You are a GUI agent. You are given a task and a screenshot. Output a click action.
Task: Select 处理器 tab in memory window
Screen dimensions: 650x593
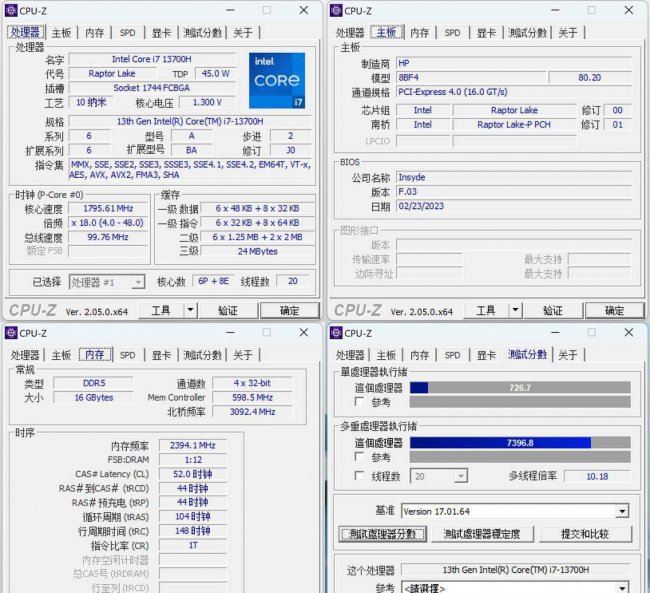tap(25, 355)
